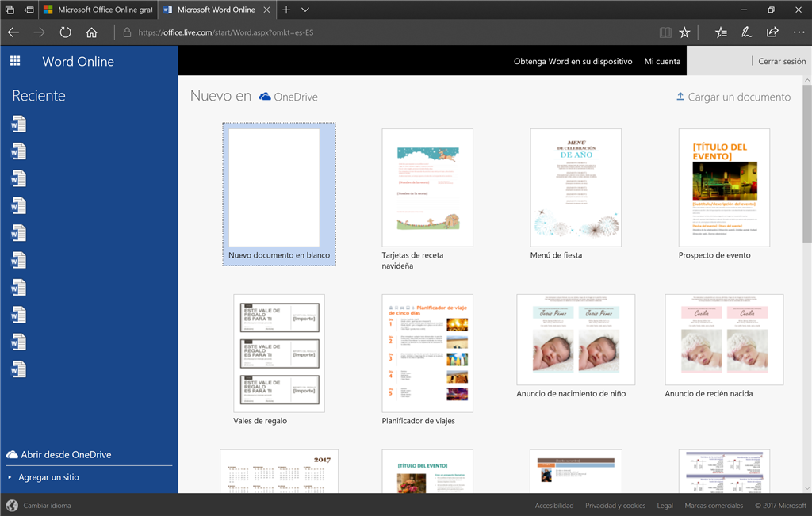Select Vales de regalo template
Viewport: 812px width, 516px height.
[279, 360]
